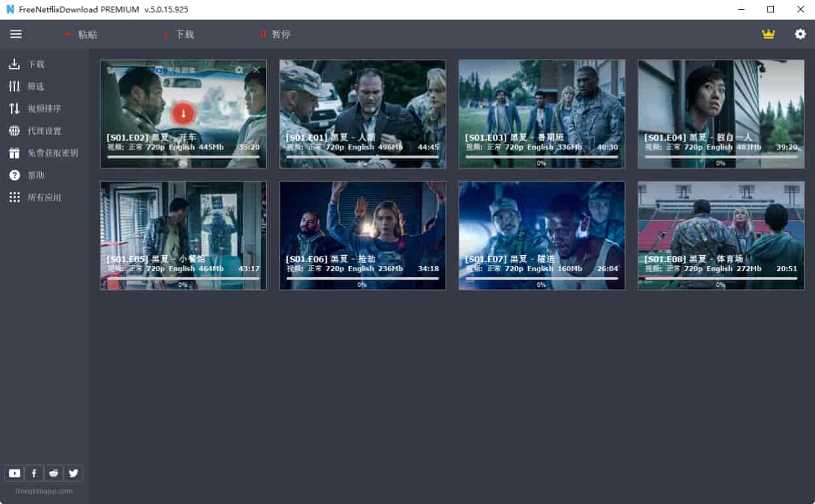Minimize the FreeNetflixDownload window
The width and height of the screenshot is (815, 504).
pyautogui.click(x=741, y=10)
